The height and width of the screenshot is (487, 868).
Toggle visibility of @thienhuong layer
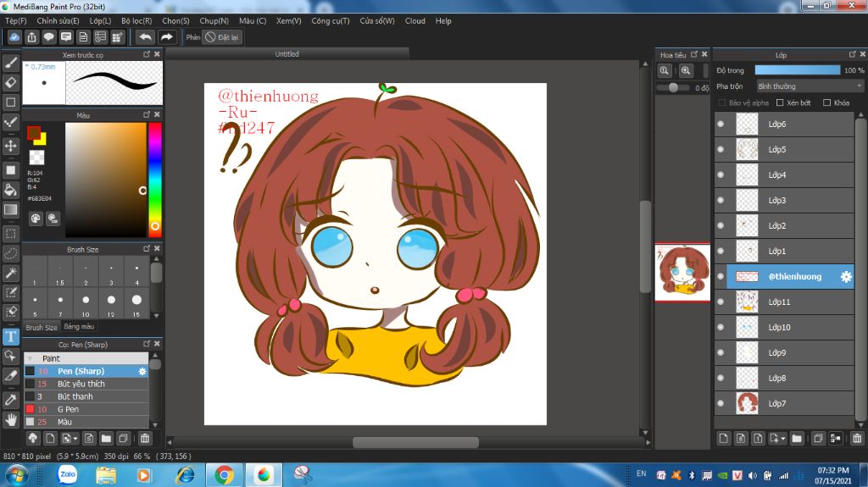[x=721, y=277]
